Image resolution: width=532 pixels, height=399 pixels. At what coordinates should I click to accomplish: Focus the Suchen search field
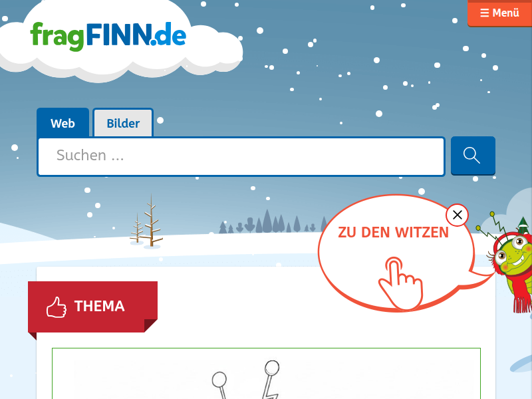[241, 156]
